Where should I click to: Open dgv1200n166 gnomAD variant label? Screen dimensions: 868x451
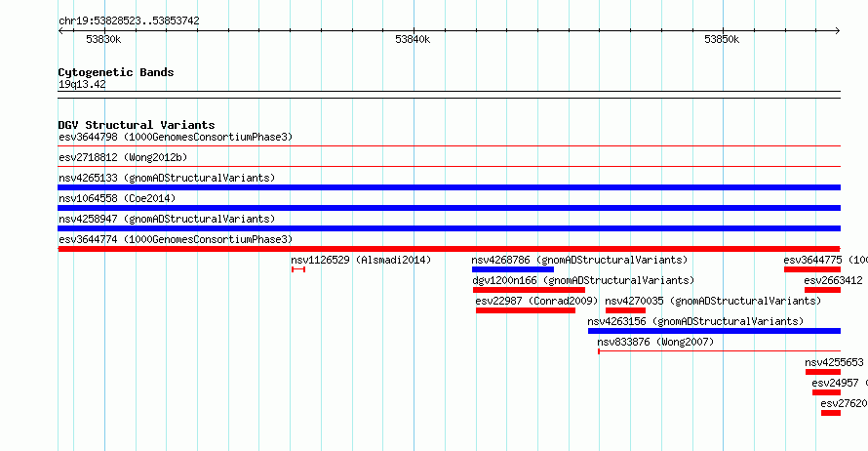tap(583, 280)
